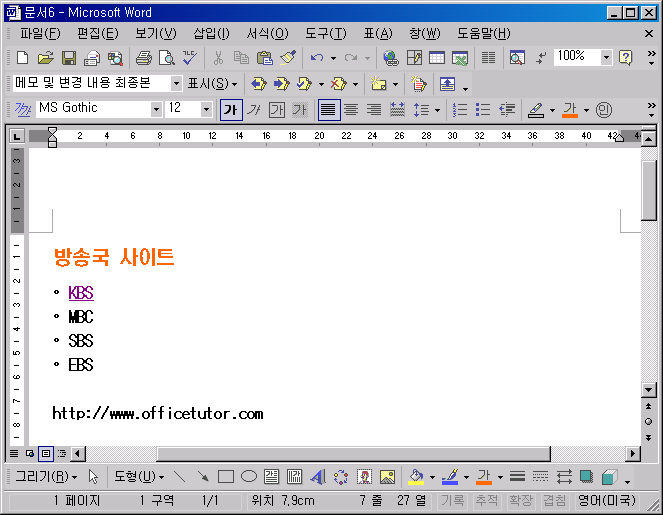Viewport: 663px width, 515px height.
Task: Open the 편집(E) menu
Action: pyautogui.click(x=98, y=33)
